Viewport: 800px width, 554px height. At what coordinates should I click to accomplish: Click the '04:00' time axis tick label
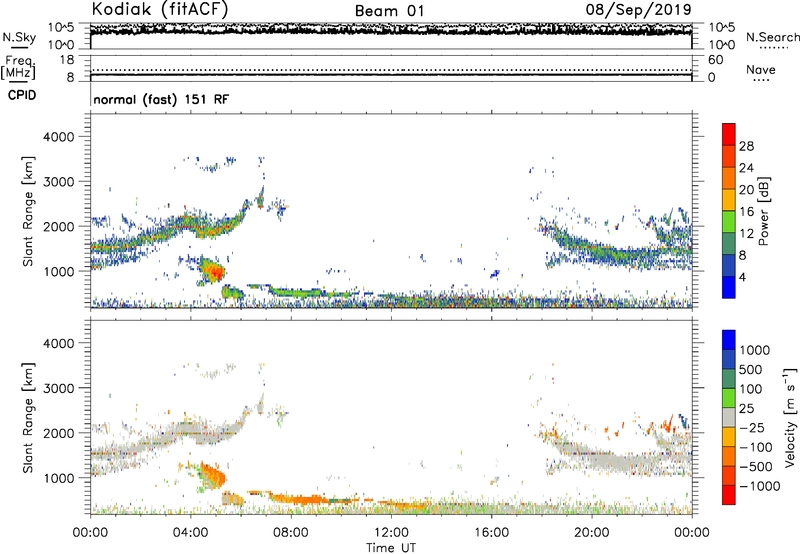point(190,533)
